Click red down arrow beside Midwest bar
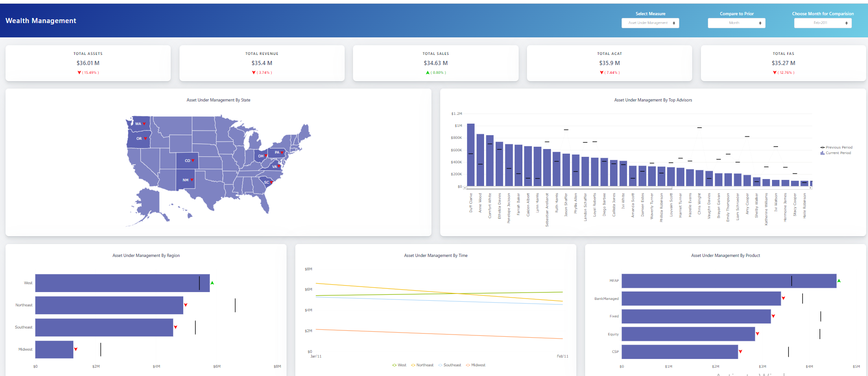This screenshot has height=376, width=868. (76, 349)
